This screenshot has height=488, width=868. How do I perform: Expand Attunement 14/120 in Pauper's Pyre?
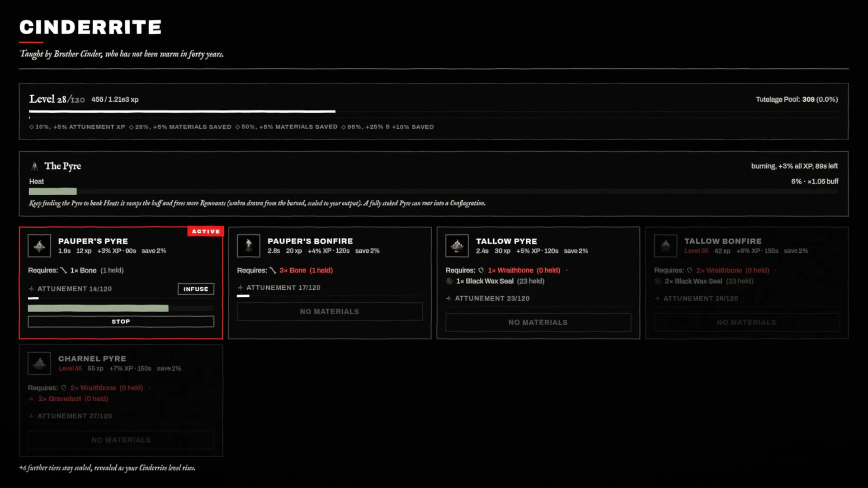pyautogui.click(x=70, y=289)
